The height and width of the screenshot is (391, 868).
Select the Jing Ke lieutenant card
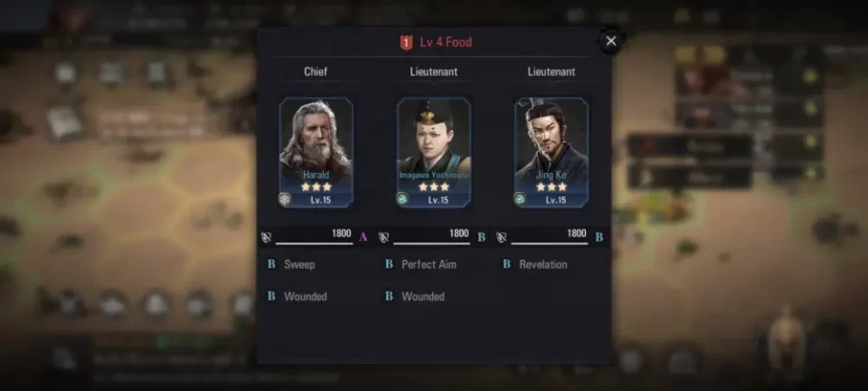point(552,152)
